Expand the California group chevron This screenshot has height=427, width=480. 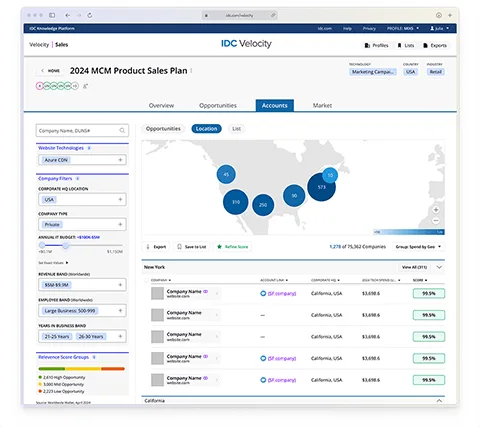(439, 401)
